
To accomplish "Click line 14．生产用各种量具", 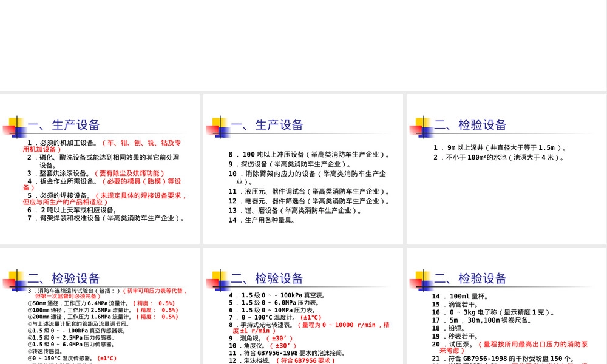I will (x=262, y=220).
